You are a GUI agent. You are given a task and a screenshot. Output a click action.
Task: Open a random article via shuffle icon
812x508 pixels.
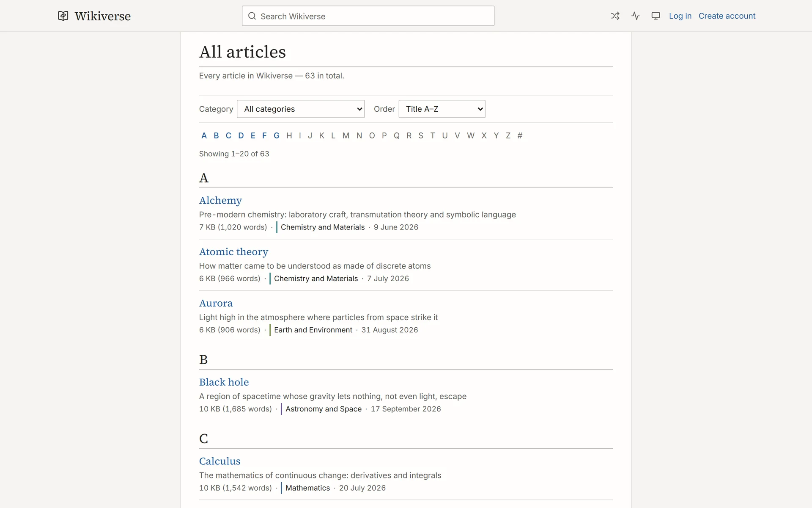point(615,16)
